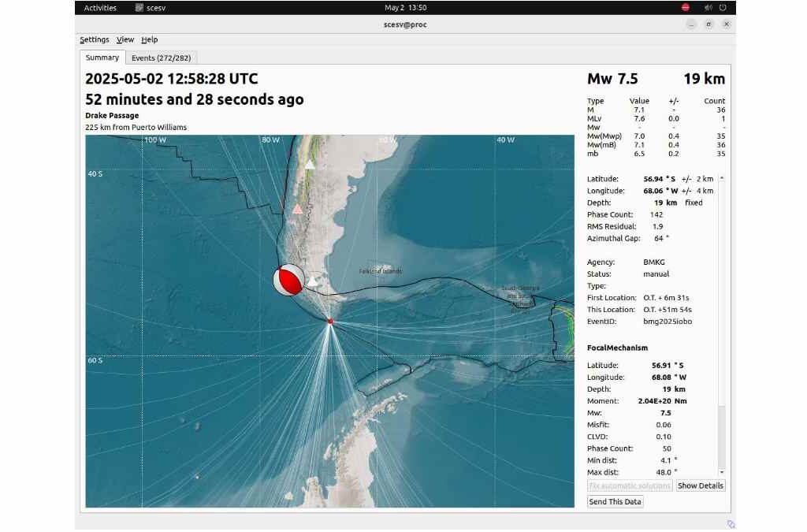The width and height of the screenshot is (807, 532).
Task: Click the Longitude value 68.06 ° W
Action: pyautogui.click(x=661, y=191)
